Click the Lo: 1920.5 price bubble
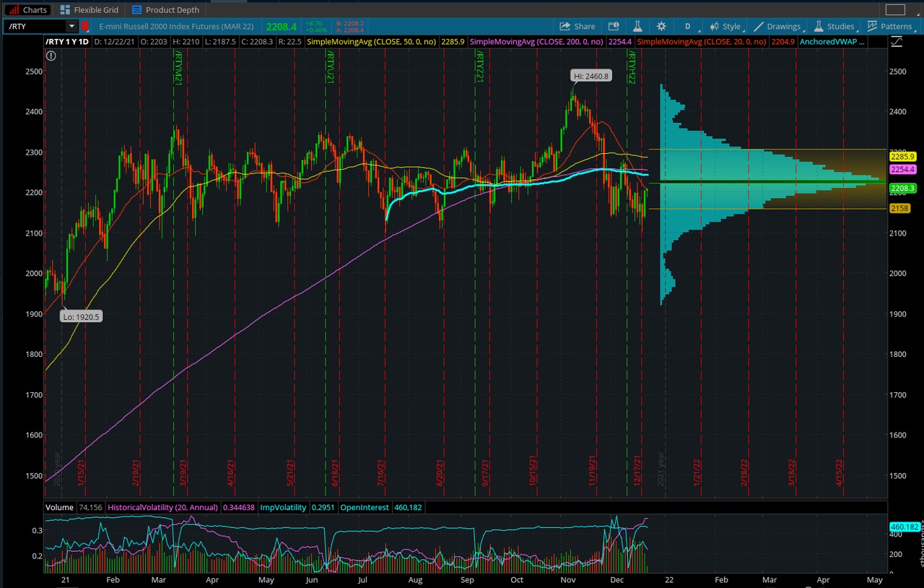Screen dimensions: 924x588 (x=81, y=316)
